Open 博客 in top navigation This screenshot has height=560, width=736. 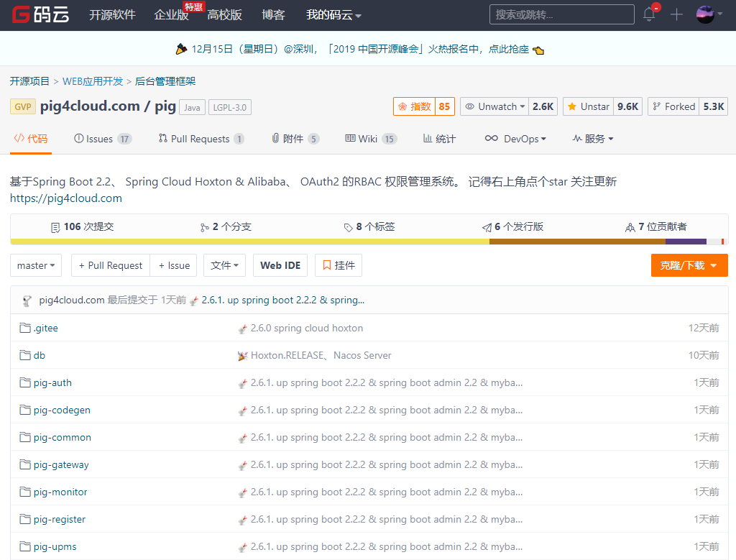coord(273,15)
